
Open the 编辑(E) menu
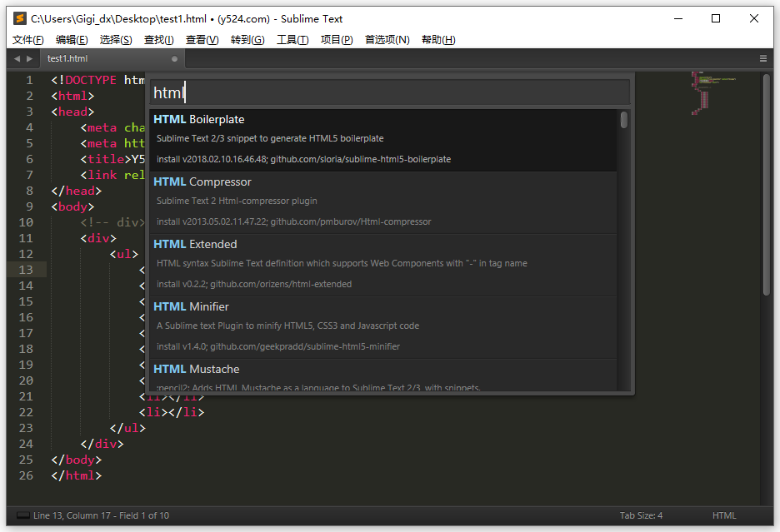pos(72,40)
